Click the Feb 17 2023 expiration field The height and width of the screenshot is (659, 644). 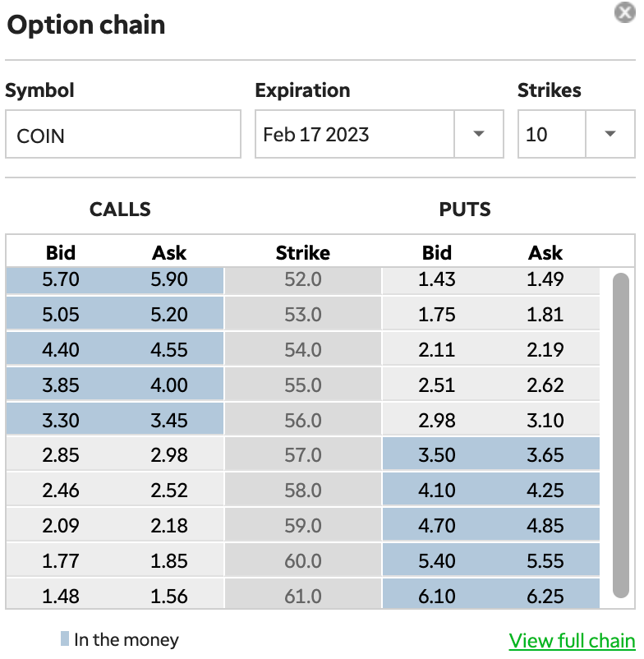(x=355, y=135)
